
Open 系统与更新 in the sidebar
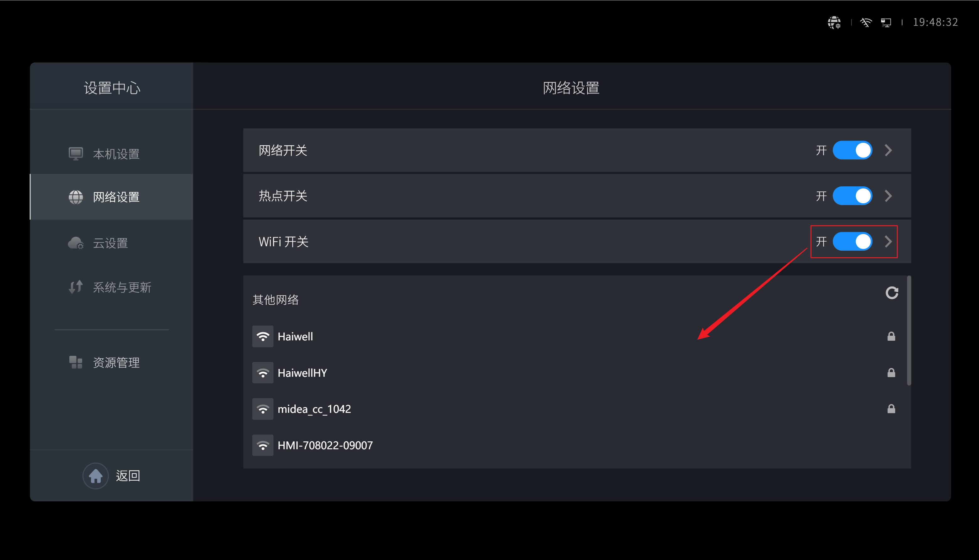click(x=112, y=287)
